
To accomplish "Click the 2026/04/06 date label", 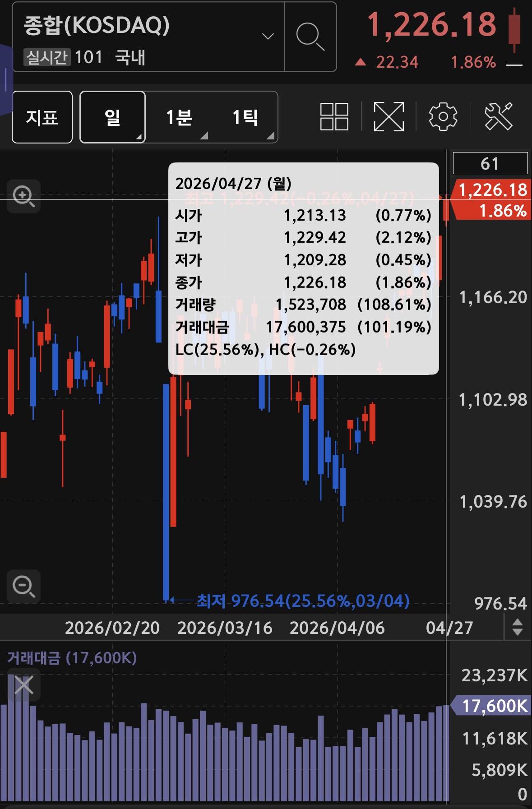I will click(337, 628).
